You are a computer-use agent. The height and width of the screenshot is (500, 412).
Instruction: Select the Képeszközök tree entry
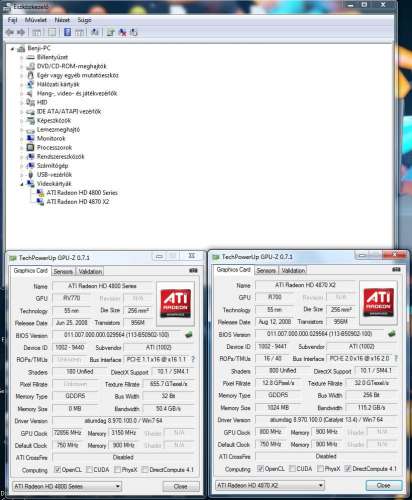click(x=54, y=120)
